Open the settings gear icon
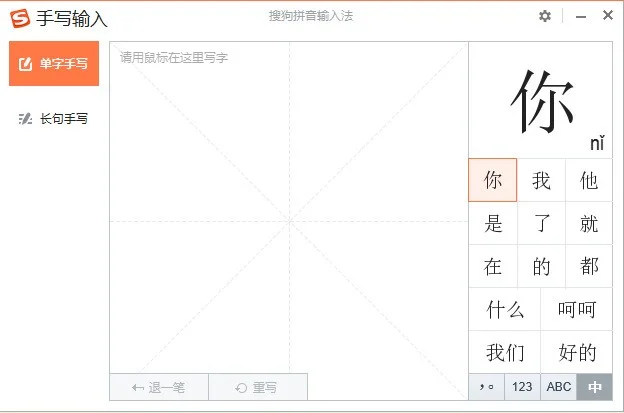624x413 pixels. tap(545, 16)
